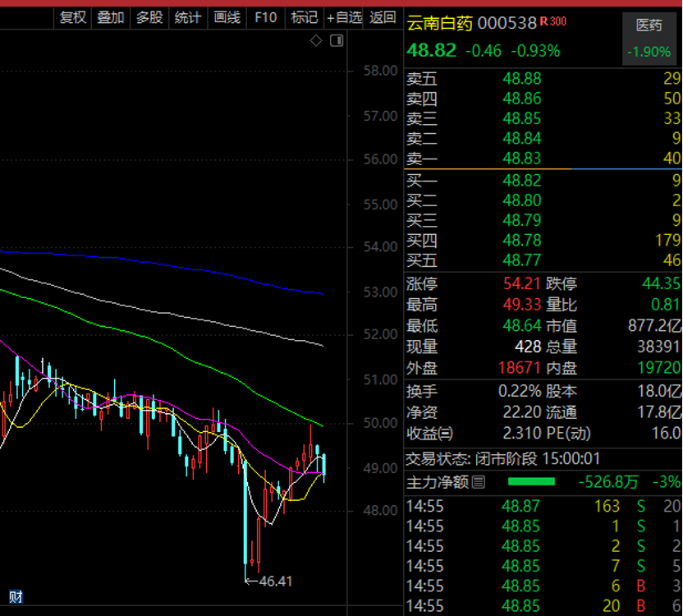Click current price 48.82
683x616 pixels.
[431, 51]
